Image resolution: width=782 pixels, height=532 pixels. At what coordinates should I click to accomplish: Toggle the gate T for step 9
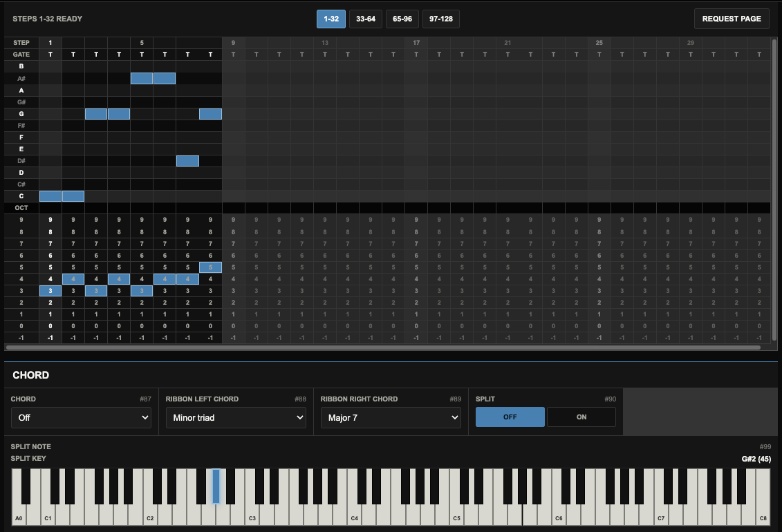coord(234,55)
